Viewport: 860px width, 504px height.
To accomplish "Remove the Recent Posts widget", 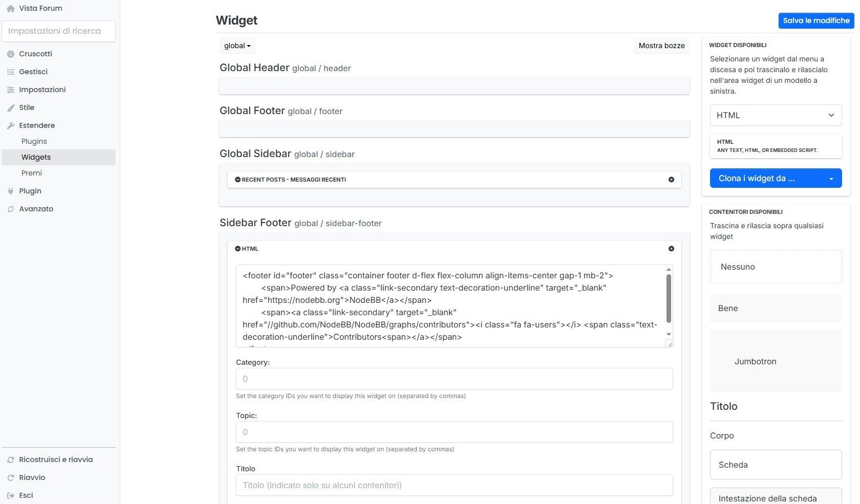I will pyautogui.click(x=671, y=180).
